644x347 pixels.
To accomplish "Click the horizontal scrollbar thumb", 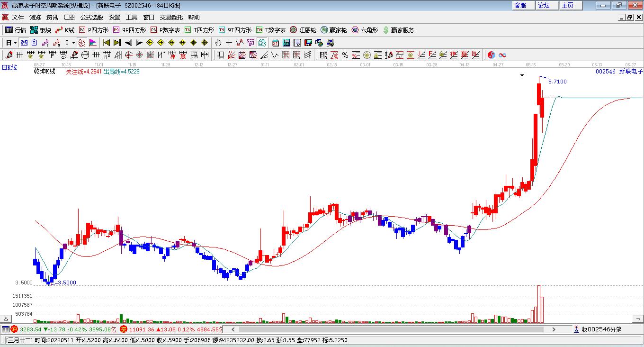I will (x=392, y=329).
